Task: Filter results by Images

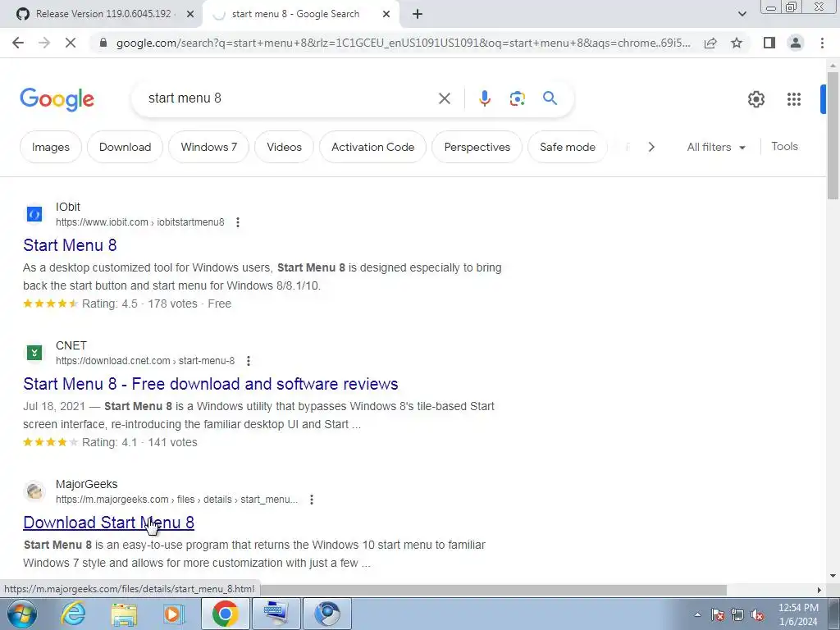Action: click(x=50, y=147)
